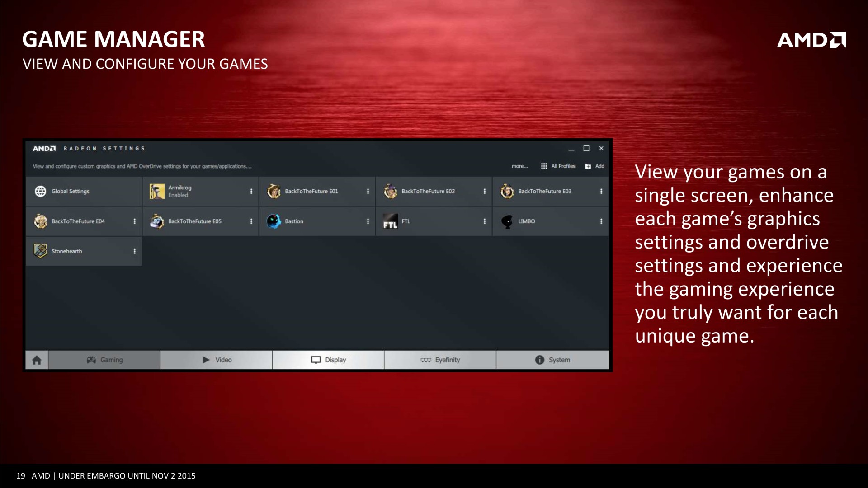Click the 'more...' link
The width and height of the screenshot is (868, 488).
coord(520,166)
